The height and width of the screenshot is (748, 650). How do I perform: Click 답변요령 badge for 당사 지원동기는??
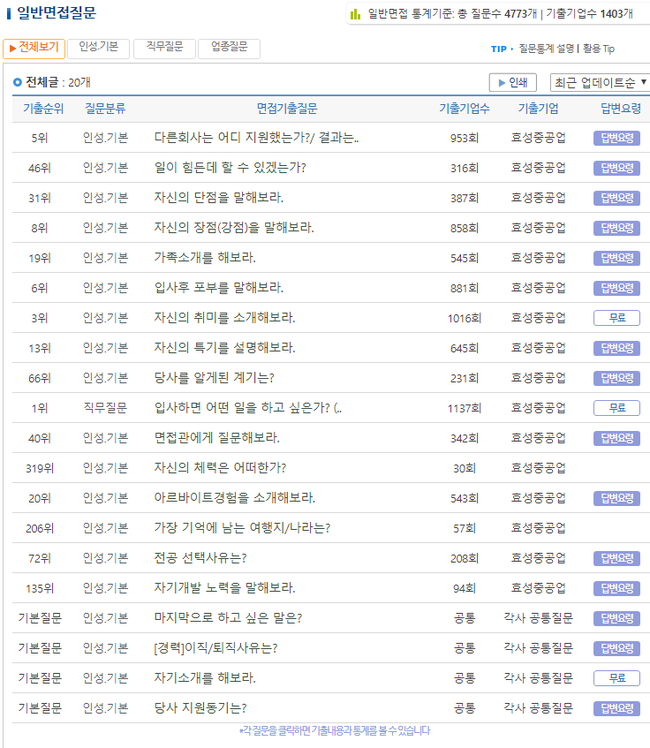616,708
